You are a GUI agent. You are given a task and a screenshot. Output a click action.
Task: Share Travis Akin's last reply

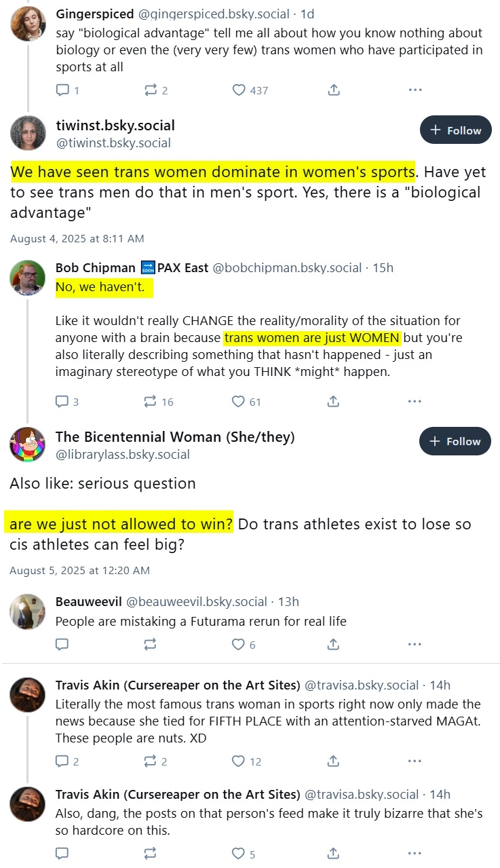[333, 854]
